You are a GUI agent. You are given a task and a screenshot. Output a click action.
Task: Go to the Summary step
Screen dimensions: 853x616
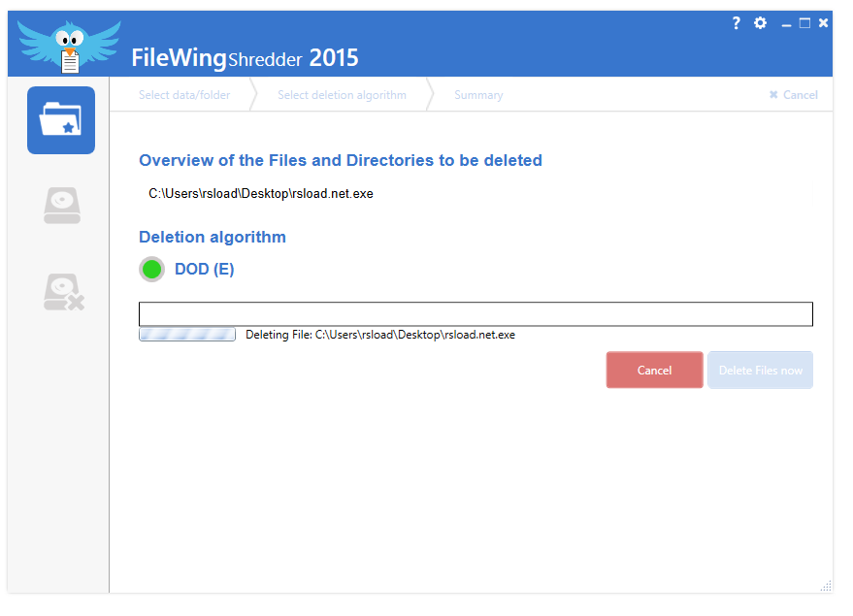coord(478,95)
